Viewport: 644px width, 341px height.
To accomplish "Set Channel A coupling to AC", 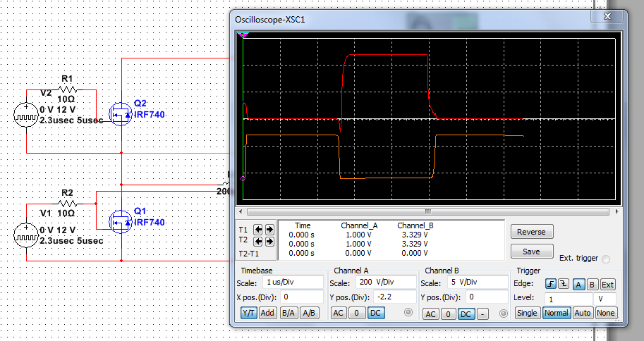I will point(339,313).
